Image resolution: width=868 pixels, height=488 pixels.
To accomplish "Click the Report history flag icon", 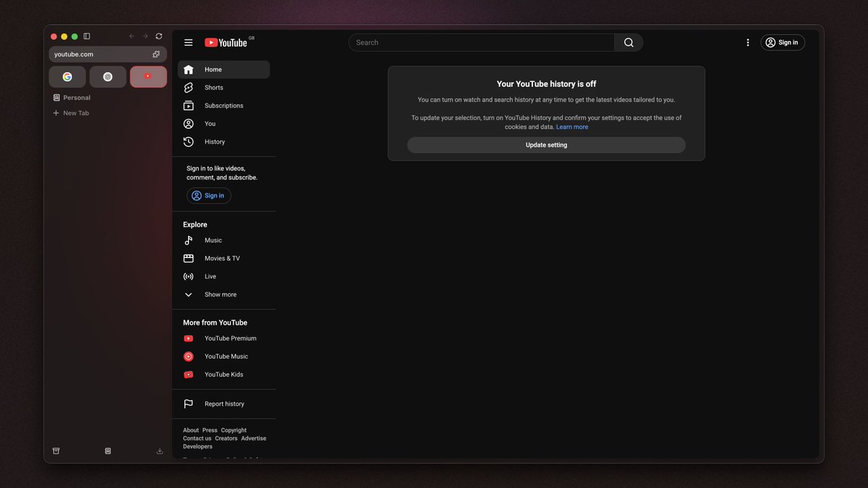I will (188, 404).
